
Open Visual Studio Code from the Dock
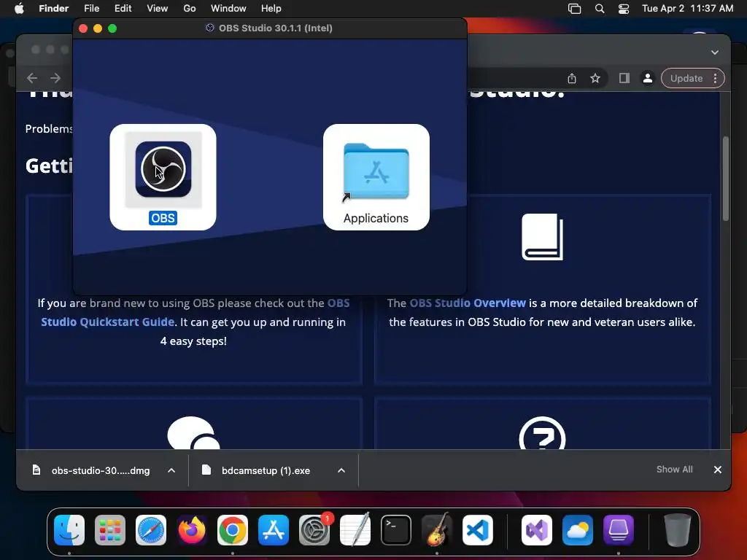coord(477,530)
